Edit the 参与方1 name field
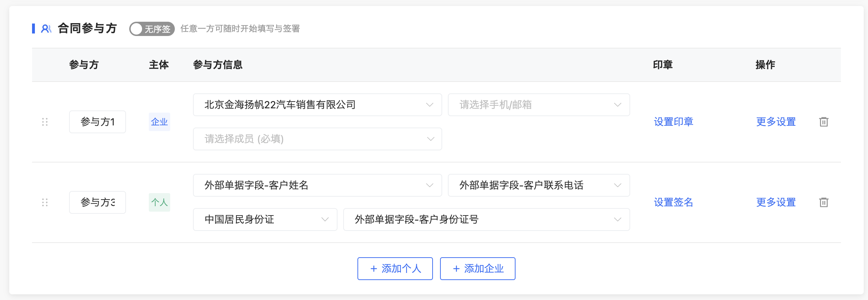 [98, 122]
